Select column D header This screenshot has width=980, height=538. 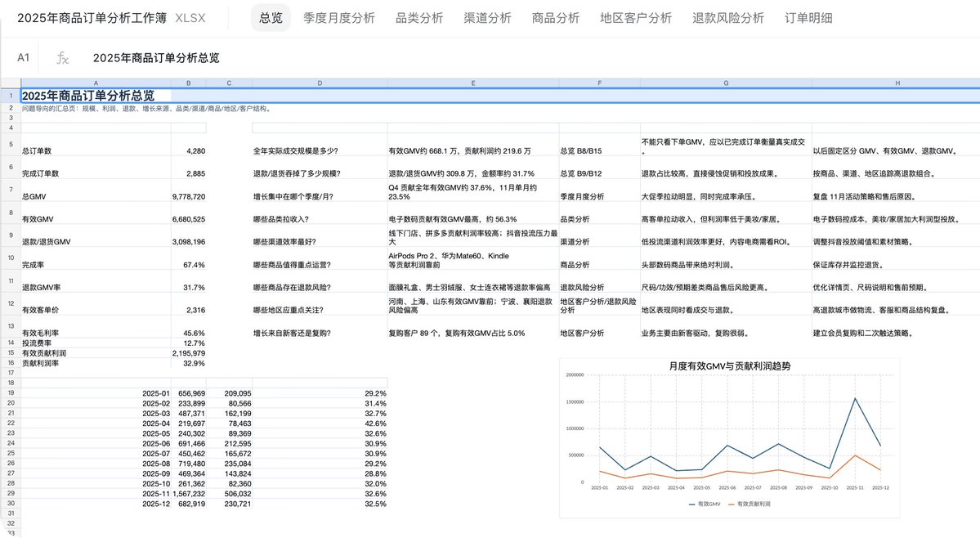tap(320, 83)
